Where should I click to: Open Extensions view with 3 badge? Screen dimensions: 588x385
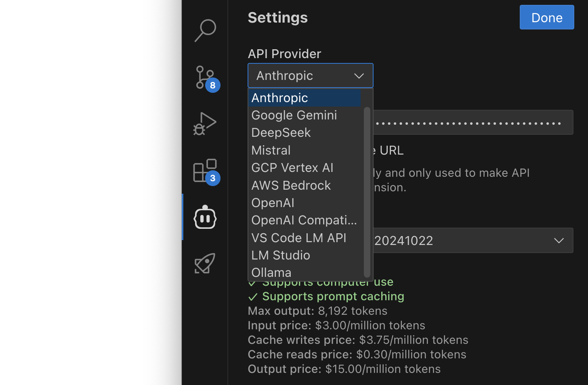click(x=205, y=171)
